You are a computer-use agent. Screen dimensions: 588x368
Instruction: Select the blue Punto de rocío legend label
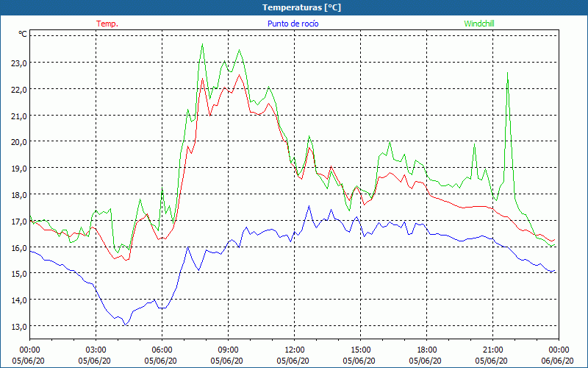[x=293, y=24]
